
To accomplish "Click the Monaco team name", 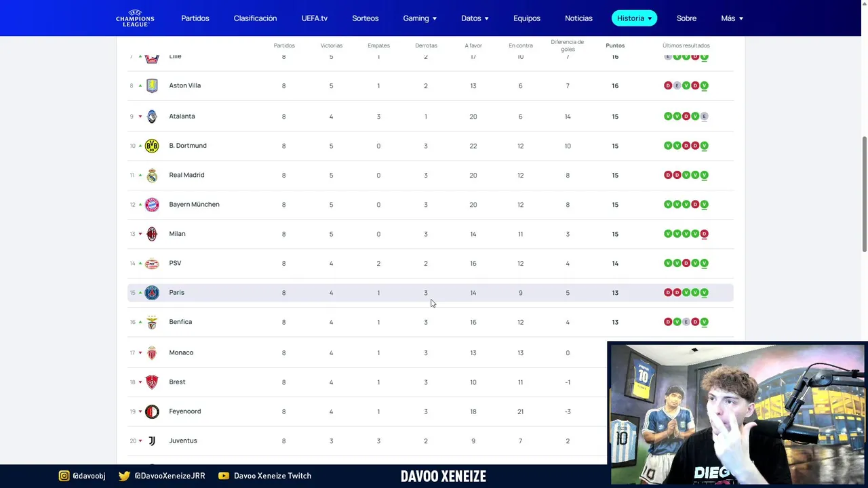I will coord(181,352).
